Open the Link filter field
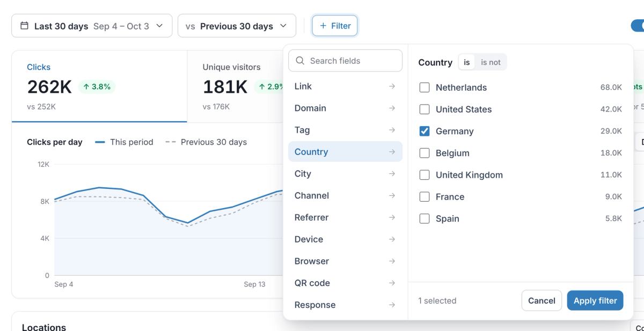Screen dimensions: 644x331 coord(345,86)
